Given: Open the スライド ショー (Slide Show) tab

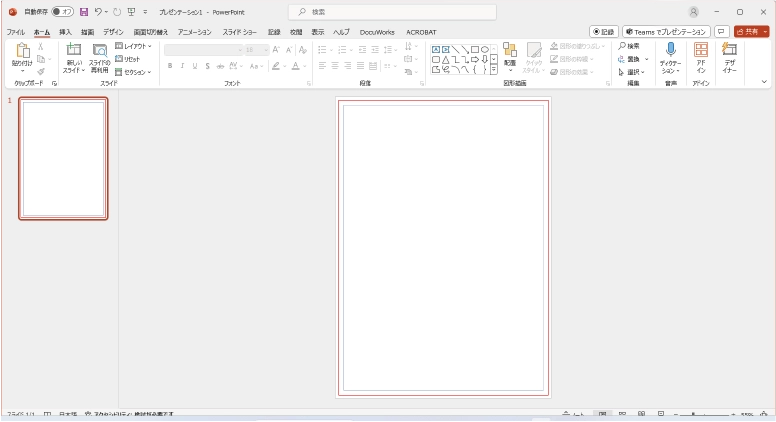Looking at the screenshot, I should (x=240, y=32).
